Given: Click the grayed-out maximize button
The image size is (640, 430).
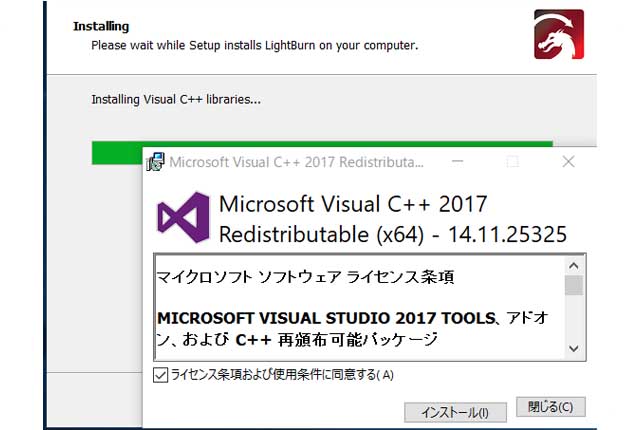Looking at the screenshot, I should point(513,162).
